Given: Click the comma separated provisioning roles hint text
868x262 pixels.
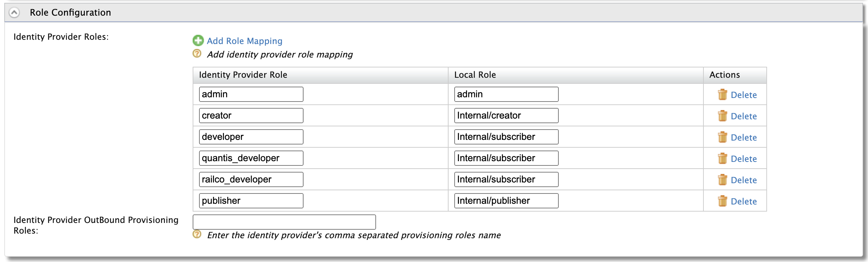Looking at the screenshot, I should click(x=354, y=235).
